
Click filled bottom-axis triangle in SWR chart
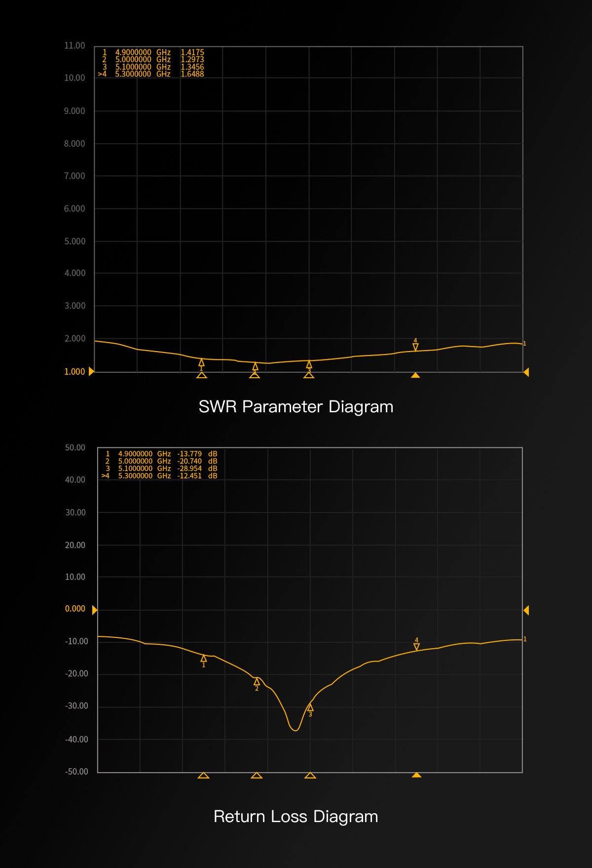[415, 376]
